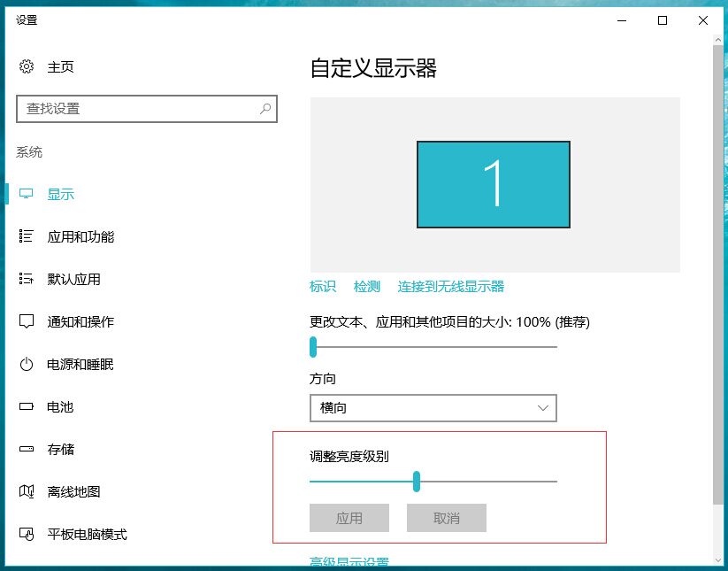Click the 方向 label

323,379
